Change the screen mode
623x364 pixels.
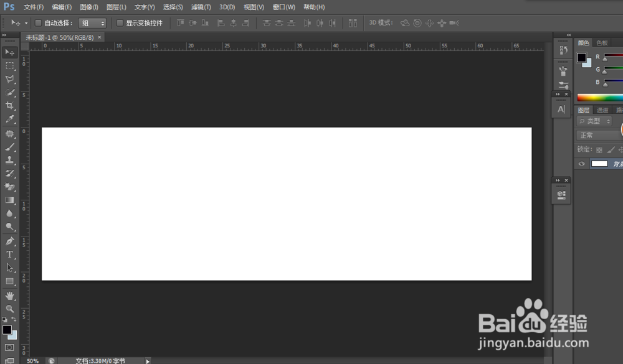9,360
